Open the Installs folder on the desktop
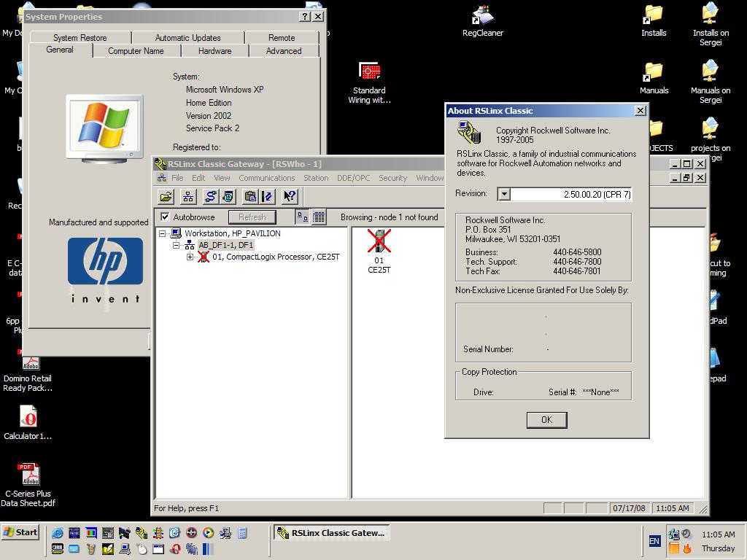This screenshot has width=747, height=560. [x=654, y=21]
